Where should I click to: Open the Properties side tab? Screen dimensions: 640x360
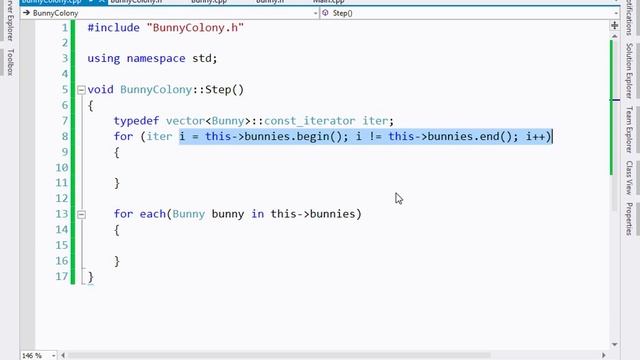(629, 219)
